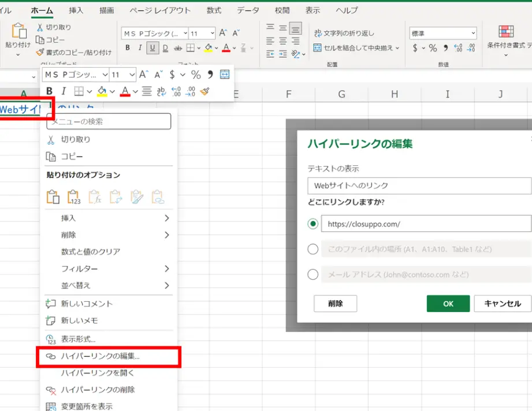Image resolution: width=532 pixels, height=411 pixels.
Task: Toggle bold on the mini toolbar
Action: point(49,91)
